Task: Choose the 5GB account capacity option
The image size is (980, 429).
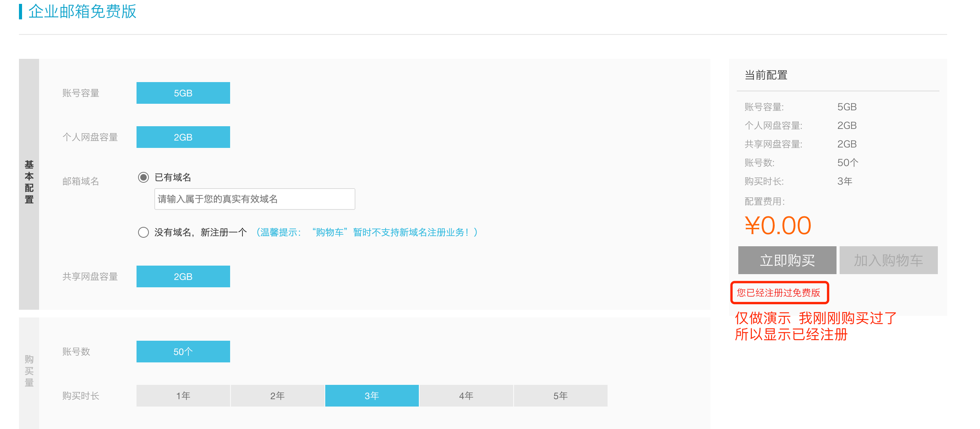Action: (183, 93)
